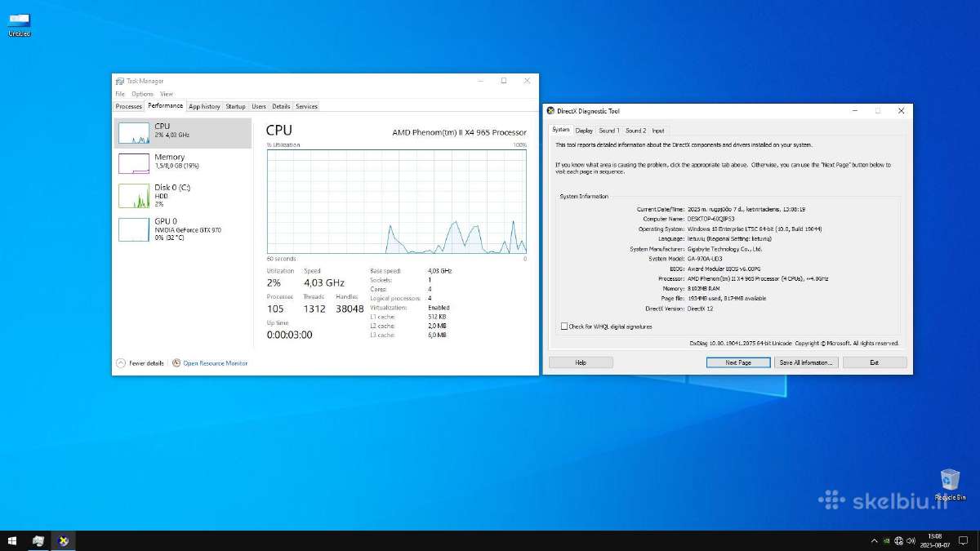Collapse Task Manager with Fewer details

[140, 363]
